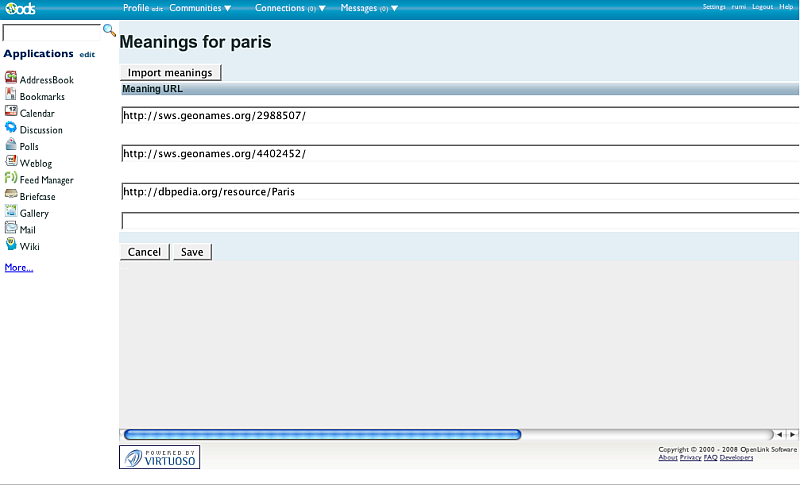Click the Bookmarks icon in sidebar
Screen dimensions: 800x485
[x=11, y=95]
